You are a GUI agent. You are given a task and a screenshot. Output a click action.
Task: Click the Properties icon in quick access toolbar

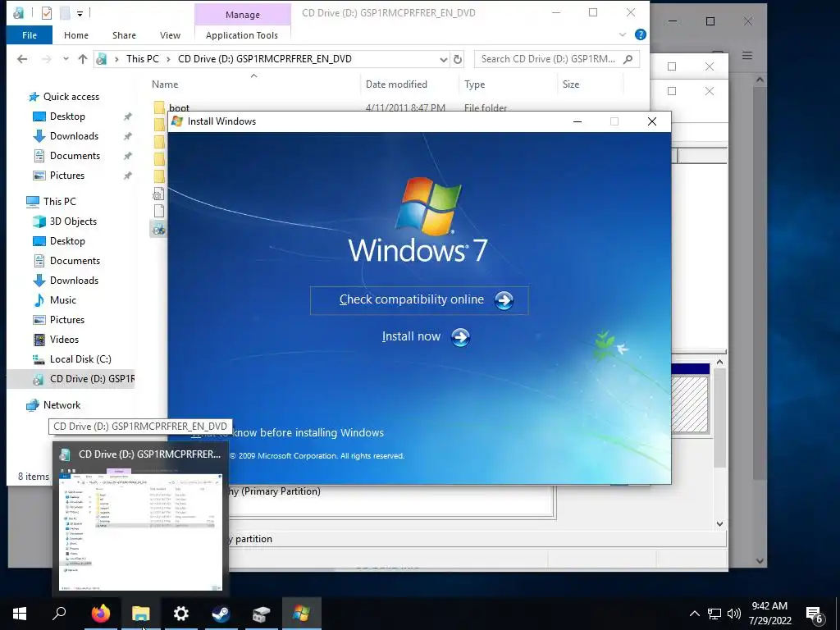click(47, 12)
